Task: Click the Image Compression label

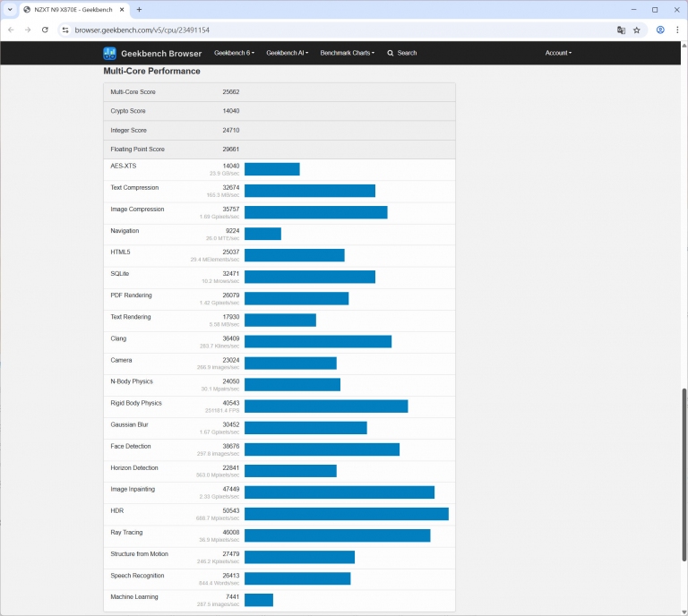Action: (x=137, y=210)
